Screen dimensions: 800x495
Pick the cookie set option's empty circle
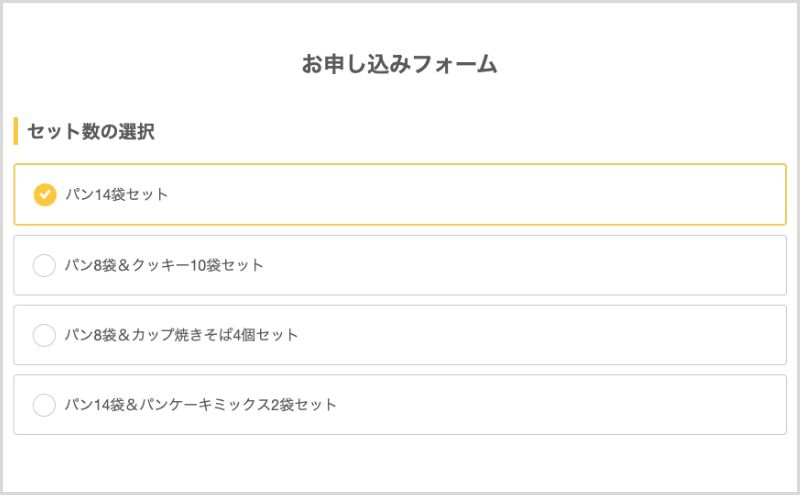(44, 265)
